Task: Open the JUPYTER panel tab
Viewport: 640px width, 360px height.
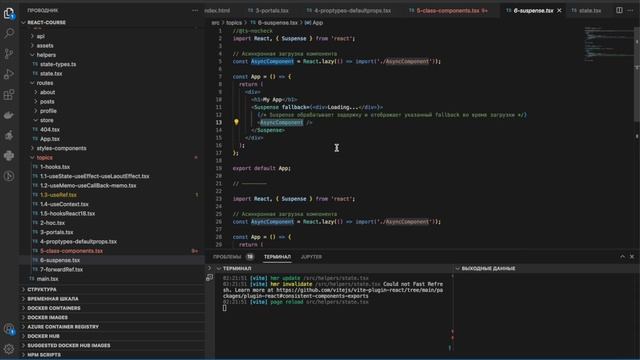Action: coord(311,257)
